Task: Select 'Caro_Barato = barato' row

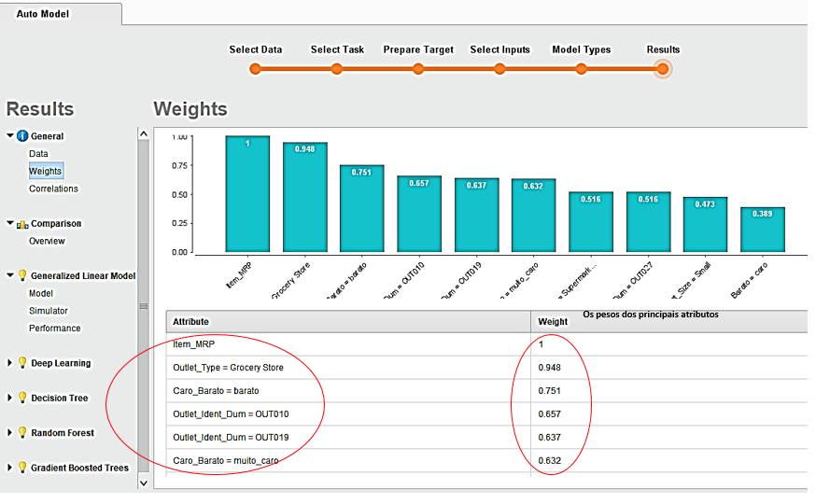Action: click(x=486, y=391)
